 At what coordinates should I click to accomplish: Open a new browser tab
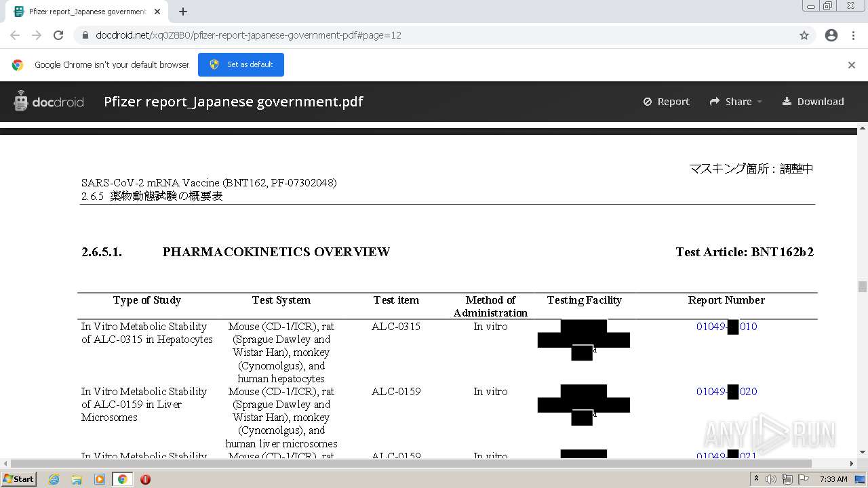point(182,12)
